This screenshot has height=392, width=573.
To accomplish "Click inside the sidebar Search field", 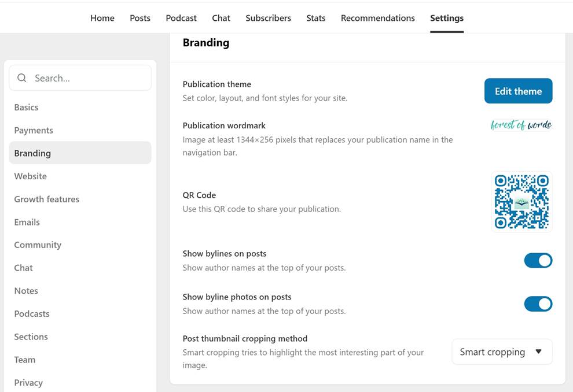I will coord(80,77).
